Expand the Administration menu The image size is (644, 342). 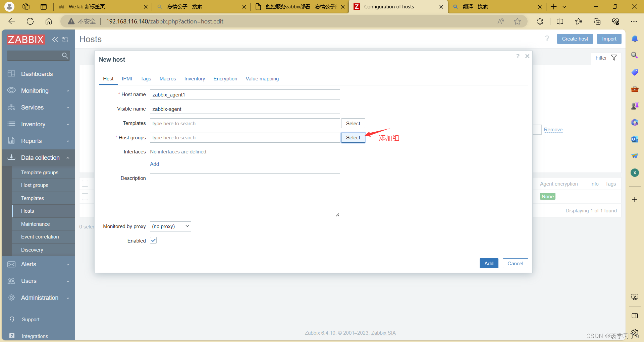click(38, 297)
